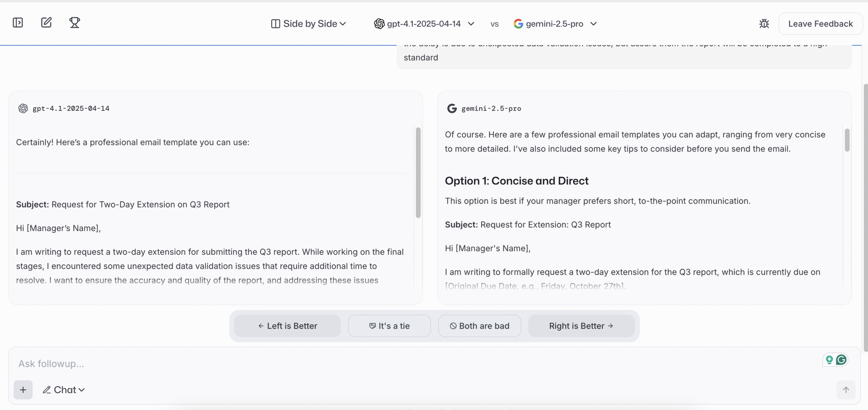Click the bug report icon

(764, 24)
